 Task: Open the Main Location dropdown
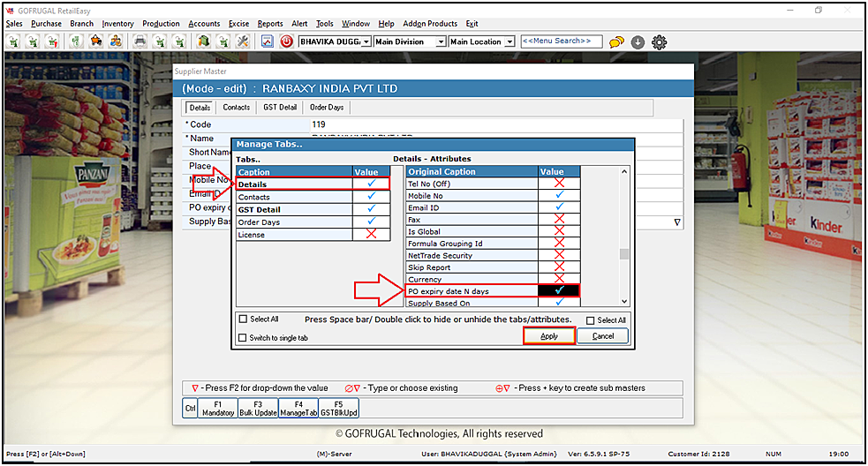coord(509,41)
